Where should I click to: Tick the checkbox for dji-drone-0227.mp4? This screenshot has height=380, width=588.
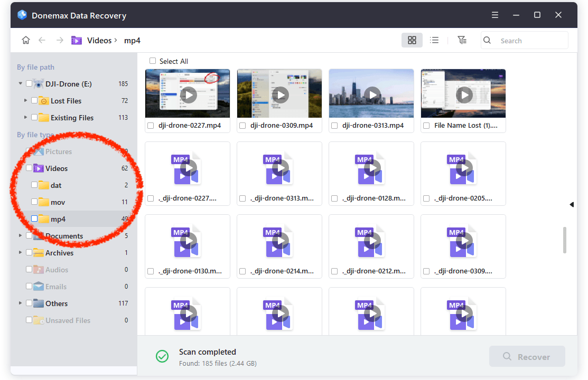[151, 126]
